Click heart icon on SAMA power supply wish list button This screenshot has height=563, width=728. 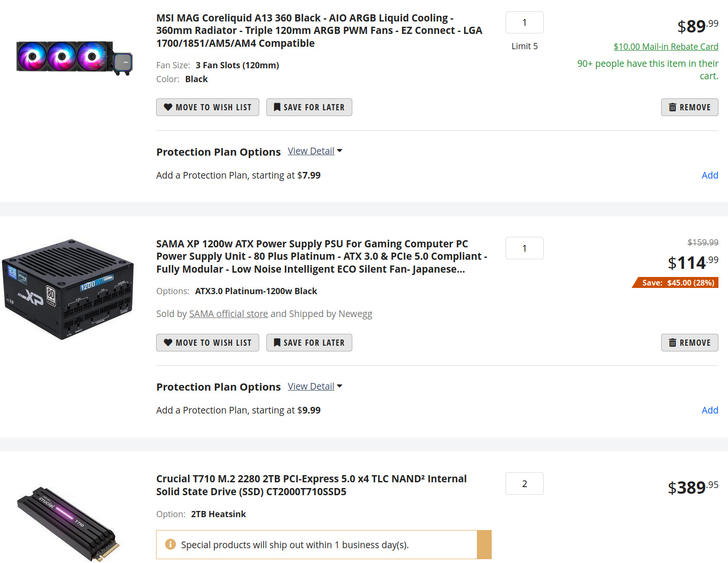tap(168, 342)
